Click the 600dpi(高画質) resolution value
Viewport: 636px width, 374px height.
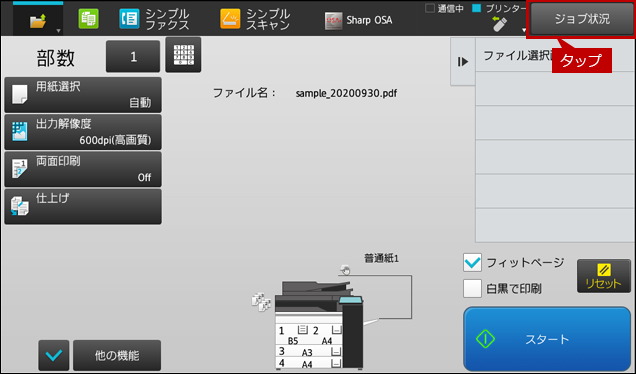point(115,140)
